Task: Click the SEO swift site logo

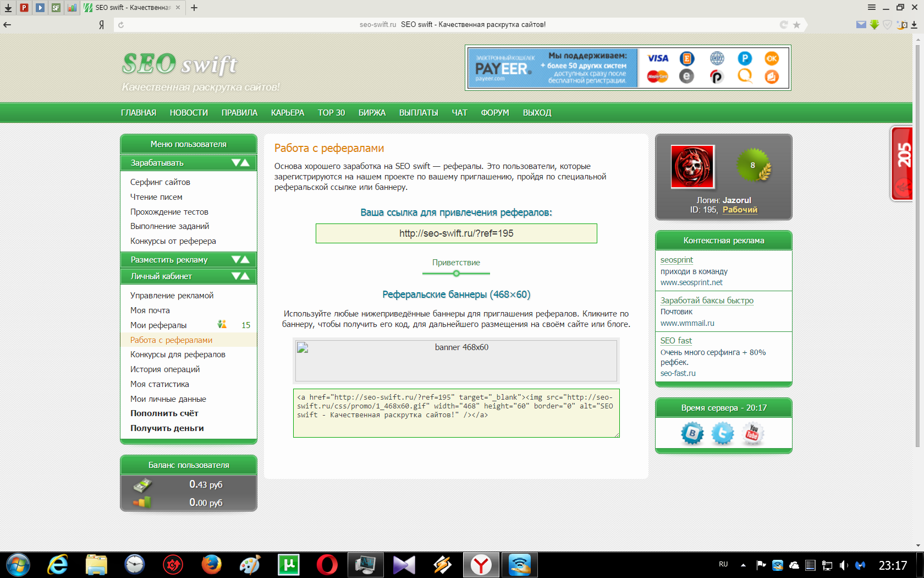Action: 180,64
